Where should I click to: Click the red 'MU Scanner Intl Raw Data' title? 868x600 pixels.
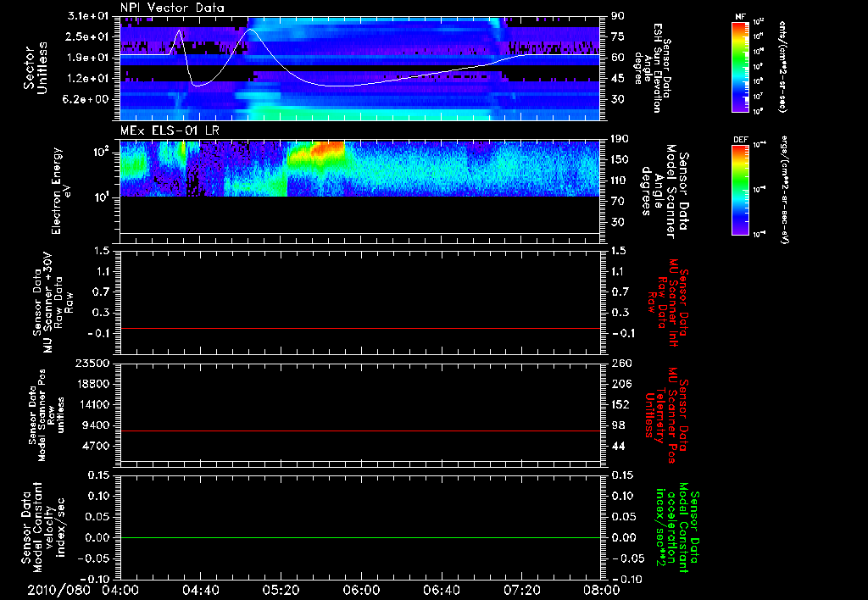668,303
